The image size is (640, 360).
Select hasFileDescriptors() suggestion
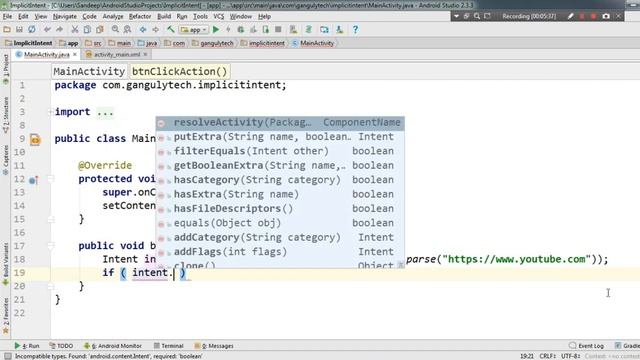pos(280,209)
